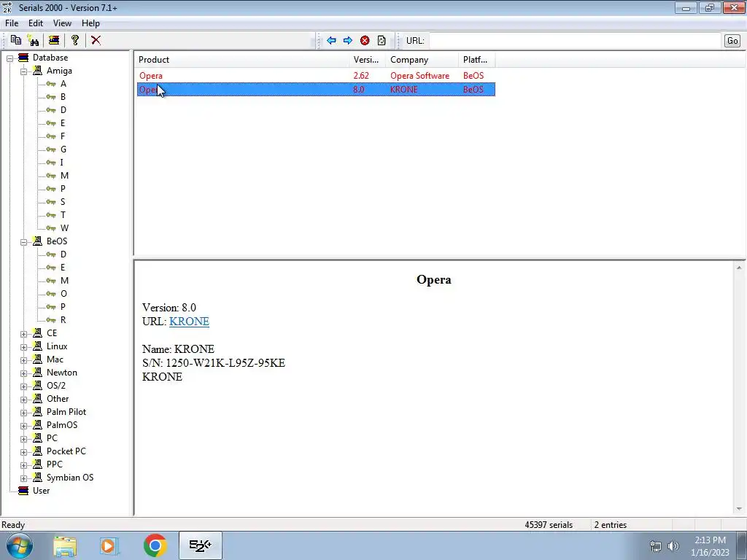The width and height of the screenshot is (747, 560).
Task: Select key item G under Amiga
Action: 63,149
